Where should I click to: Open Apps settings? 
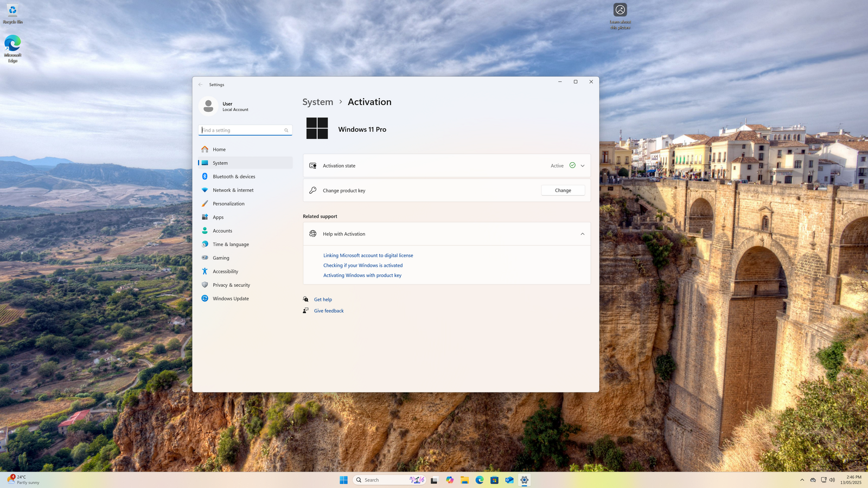245,217
